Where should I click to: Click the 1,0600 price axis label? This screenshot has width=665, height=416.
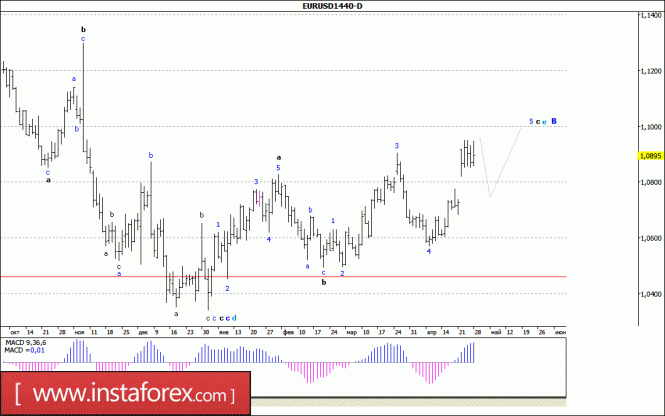[x=651, y=238]
